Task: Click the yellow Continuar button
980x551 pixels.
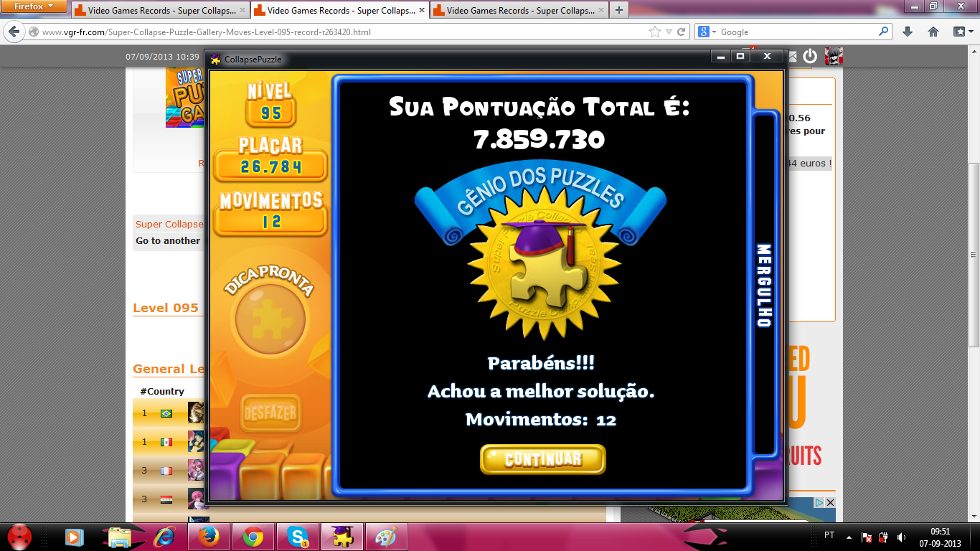Action: pyautogui.click(x=542, y=459)
